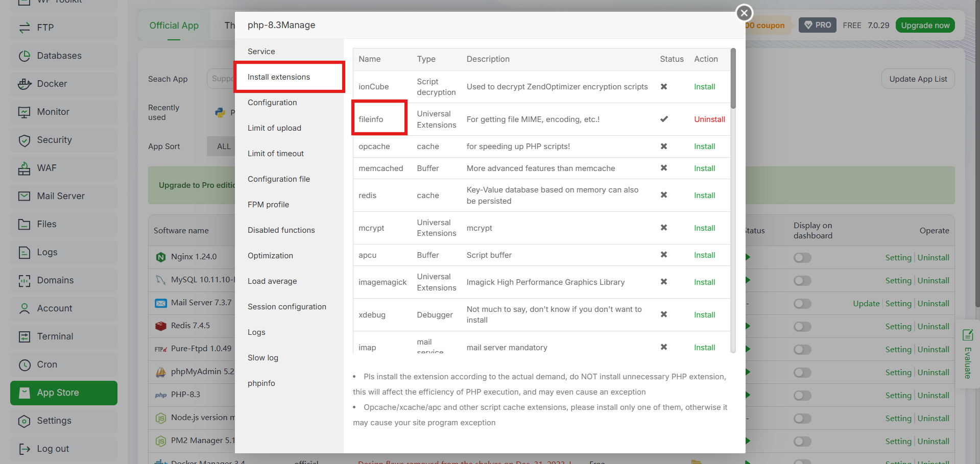Viewport: 980px width, 464px height.
Task: Click the Search App input field
Action: pyautogui.click(x=221, y=79)
